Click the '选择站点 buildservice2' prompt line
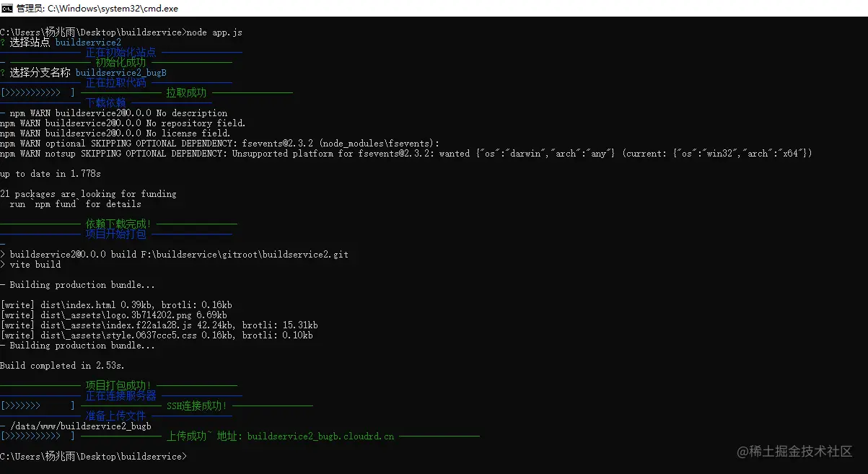 coord(61,43)
